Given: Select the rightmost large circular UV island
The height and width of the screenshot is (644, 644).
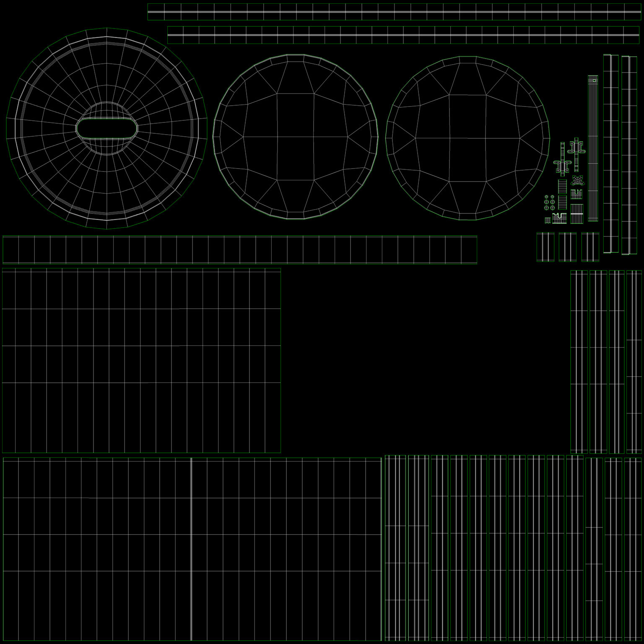Looking at the screenshot, I should point(467,138).
